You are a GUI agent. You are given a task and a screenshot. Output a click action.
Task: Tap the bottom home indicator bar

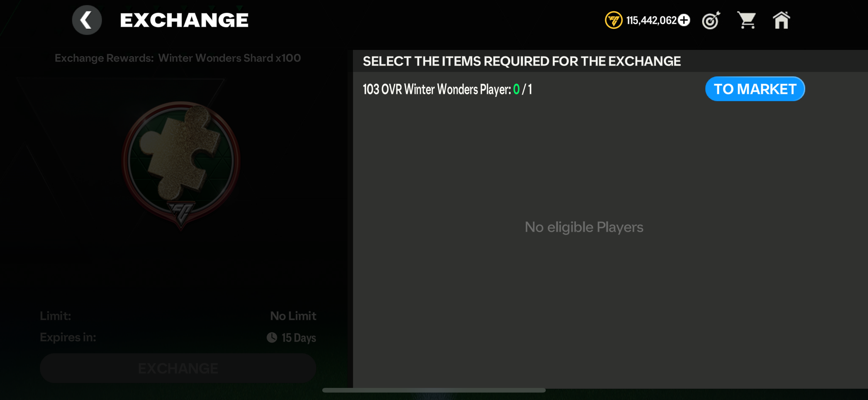coord(434,390)
